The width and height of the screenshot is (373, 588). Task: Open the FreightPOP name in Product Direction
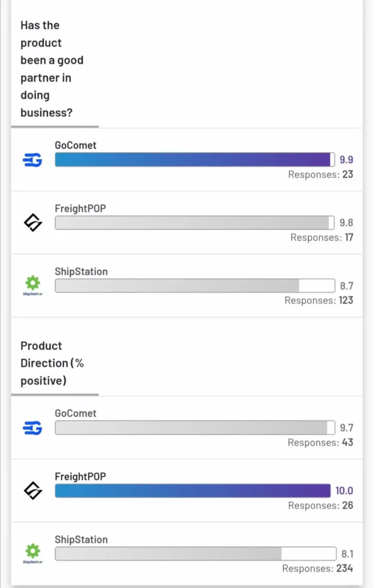point(80,476)
